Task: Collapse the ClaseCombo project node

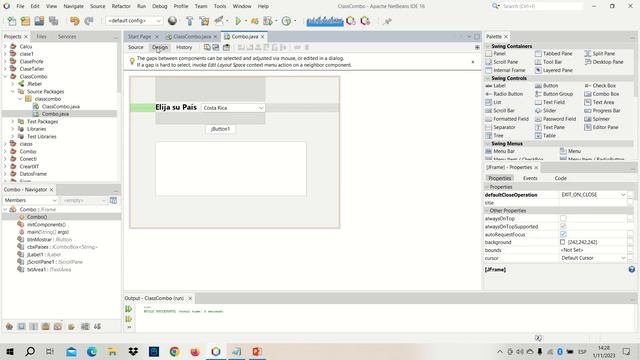Action: [5, 76]
